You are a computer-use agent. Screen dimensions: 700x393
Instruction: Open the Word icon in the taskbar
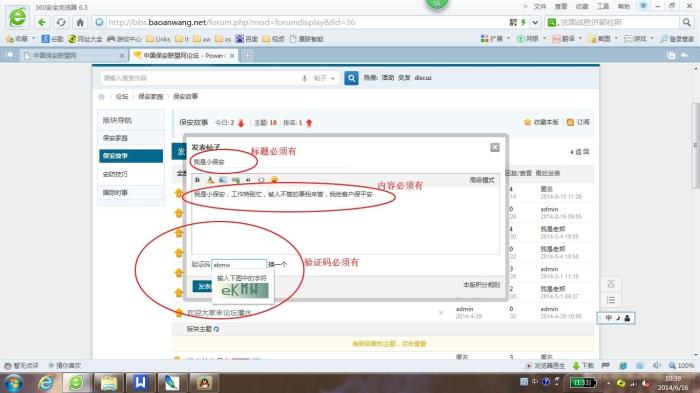coord(140,383)
